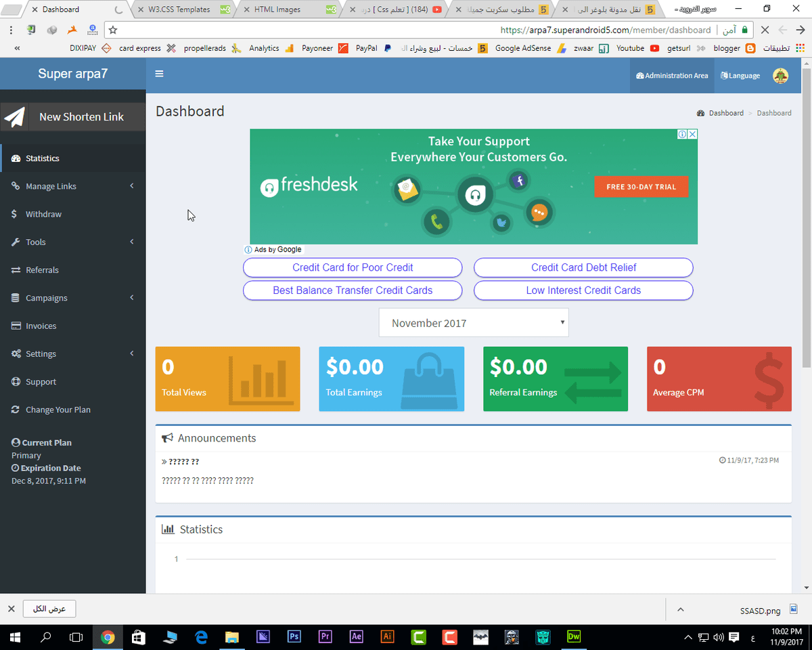Open the Chrome three-dot menu
812x650 pixels.
[x=11, y=30]
